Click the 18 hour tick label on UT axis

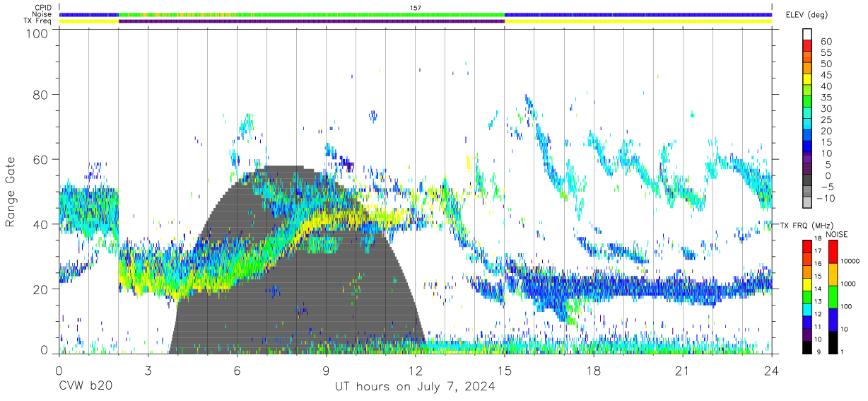click(593, 370)
